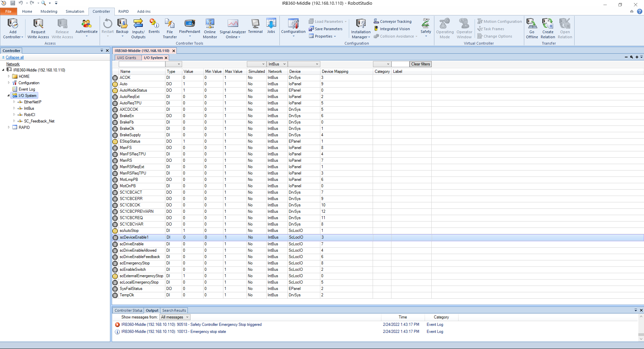644x349 pixels.
Task: Open the Search Results tab
Action: (x=174, y=310)
